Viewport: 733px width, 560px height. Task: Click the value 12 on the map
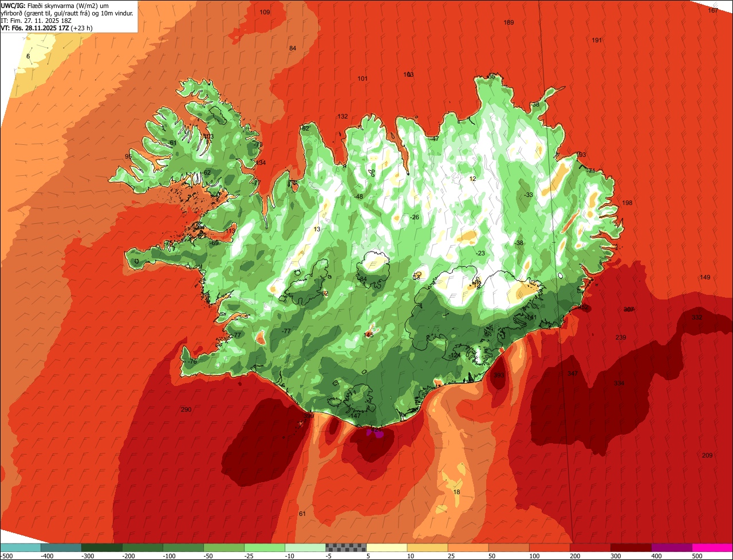click(472, 179)
